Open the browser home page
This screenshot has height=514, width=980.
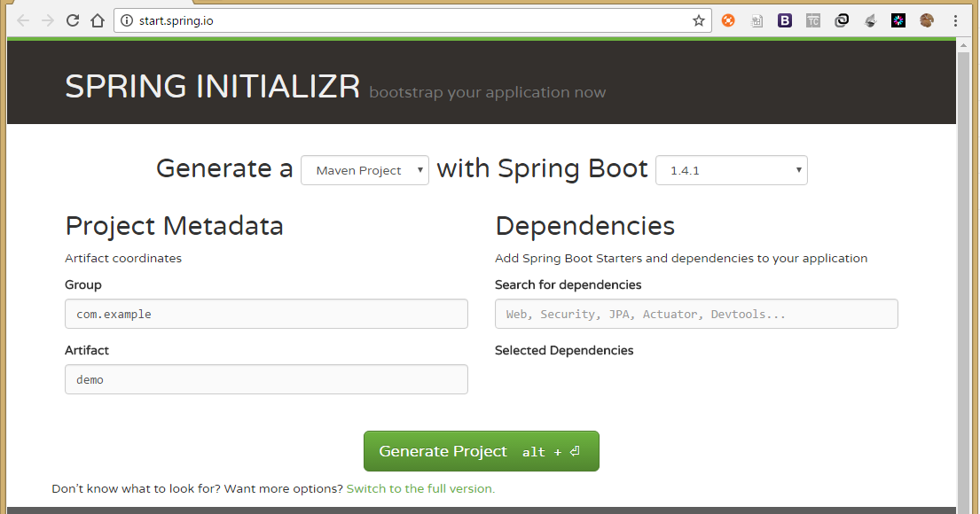(x=97, y=19)
